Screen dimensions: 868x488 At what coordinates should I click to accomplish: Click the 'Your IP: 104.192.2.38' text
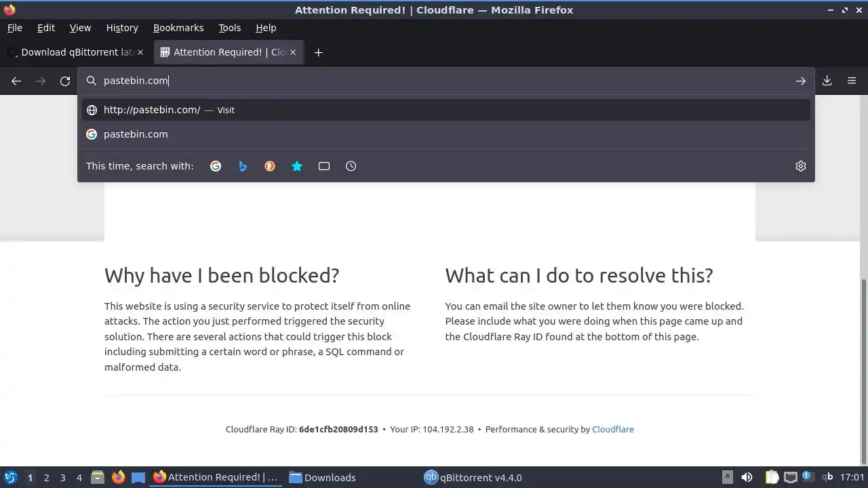tap(432, 429)
